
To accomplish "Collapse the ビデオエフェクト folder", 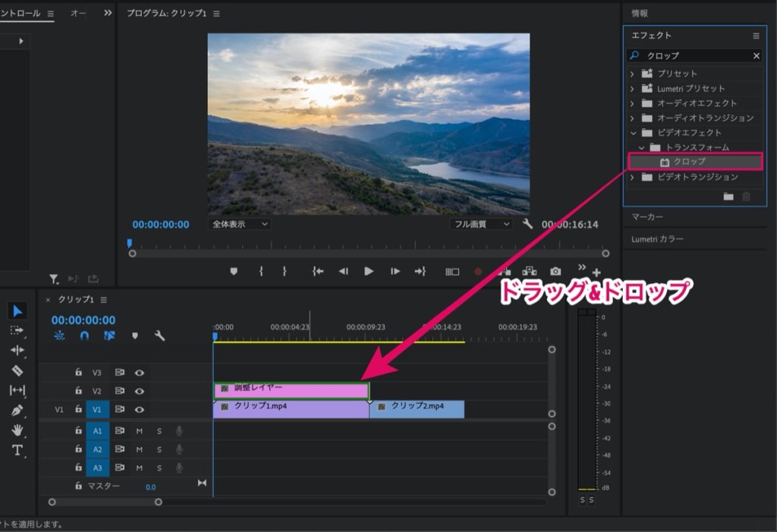I will coord(633,133).
